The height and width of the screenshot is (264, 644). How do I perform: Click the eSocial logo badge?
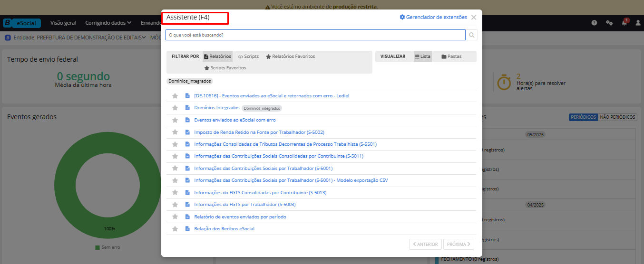point(22,23)
